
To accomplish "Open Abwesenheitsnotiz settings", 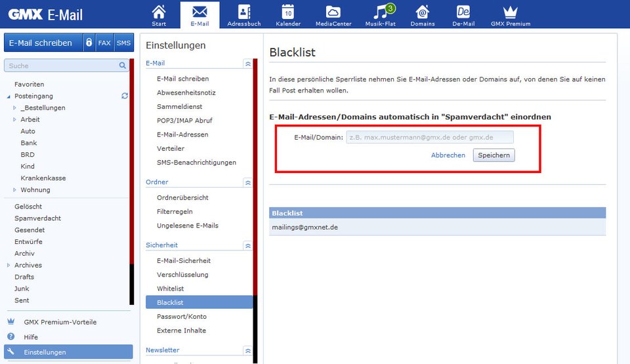I will click(186, 92).
